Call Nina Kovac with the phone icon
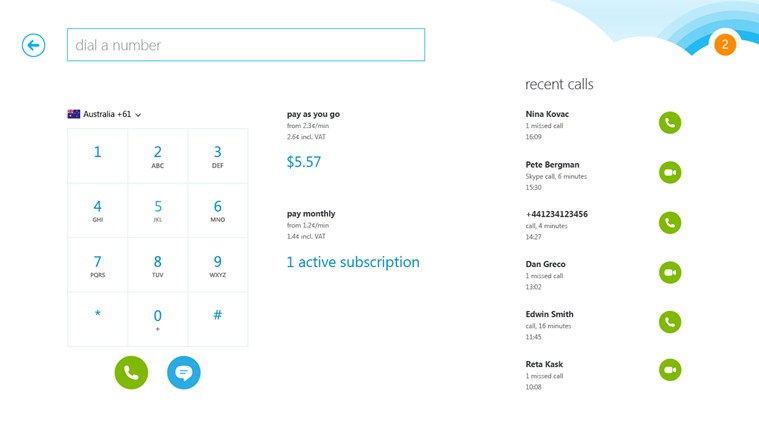 coord(670,123)
